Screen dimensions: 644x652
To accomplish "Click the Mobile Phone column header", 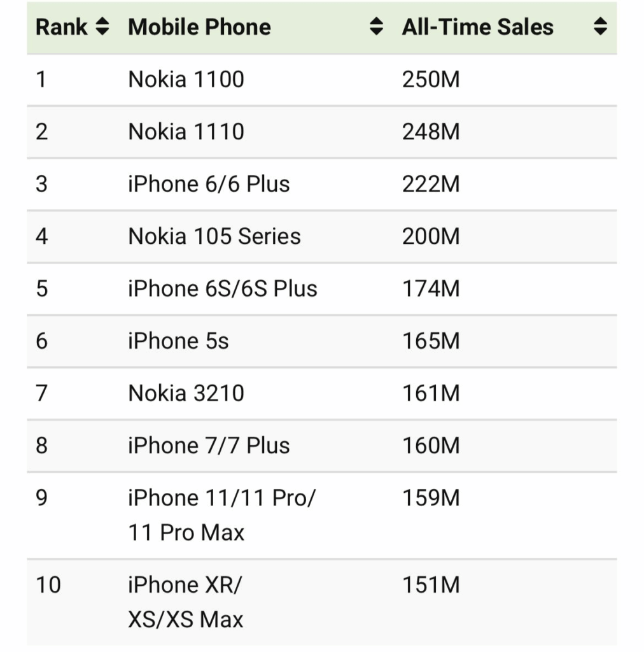I will tap(199, 27).
